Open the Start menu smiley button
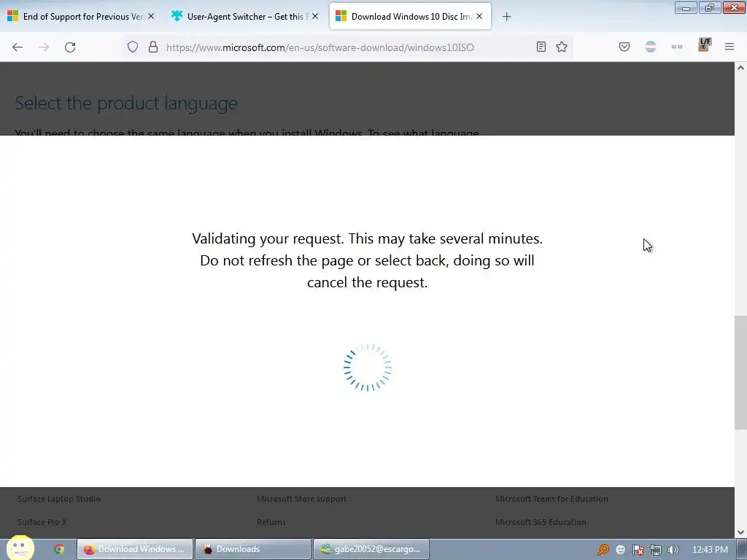Screen dimensions: 747x560 tap(20, 548)
